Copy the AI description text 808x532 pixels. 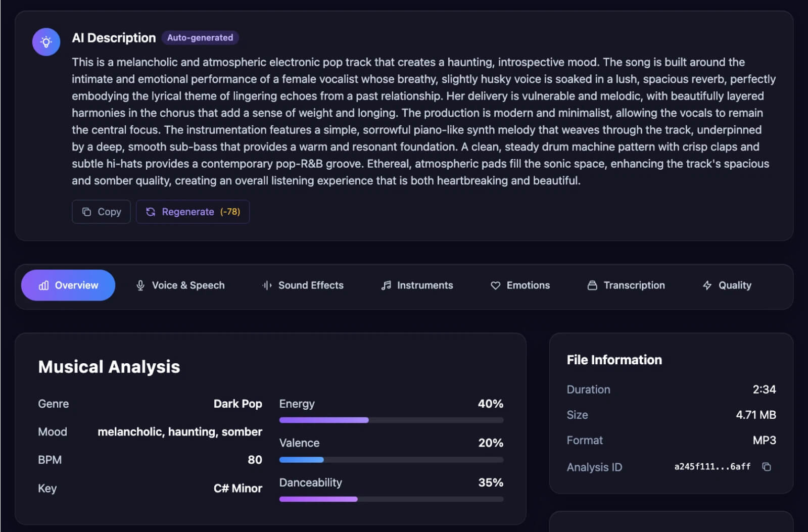click(x=101, y=212)
